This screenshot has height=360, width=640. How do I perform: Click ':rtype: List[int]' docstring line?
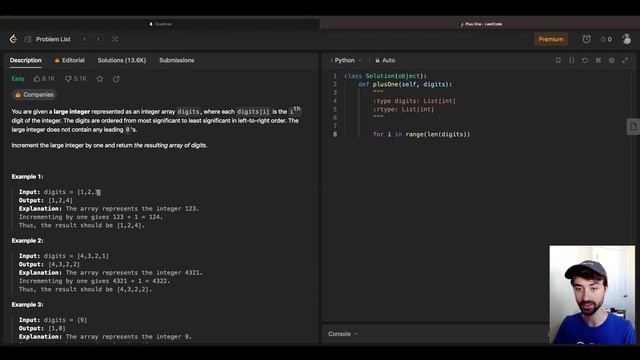403,109
